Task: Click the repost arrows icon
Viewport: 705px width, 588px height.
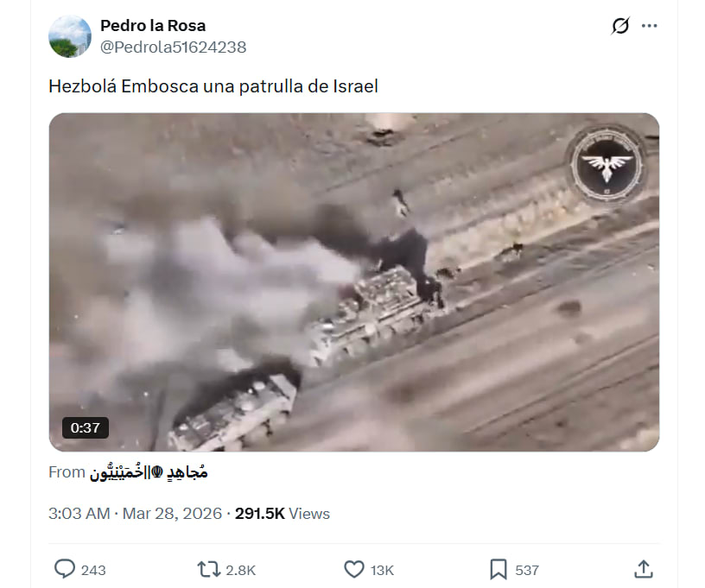Action: [209, 570]
